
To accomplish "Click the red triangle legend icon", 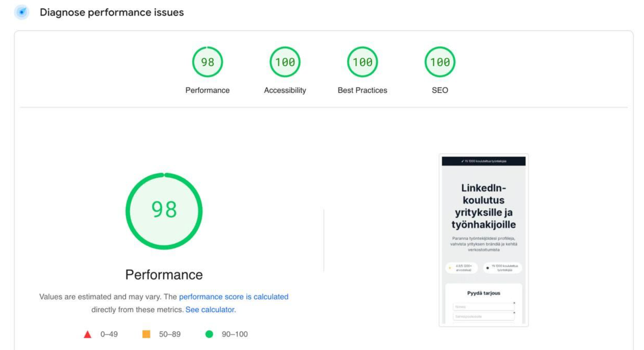I will pos(87,335).
